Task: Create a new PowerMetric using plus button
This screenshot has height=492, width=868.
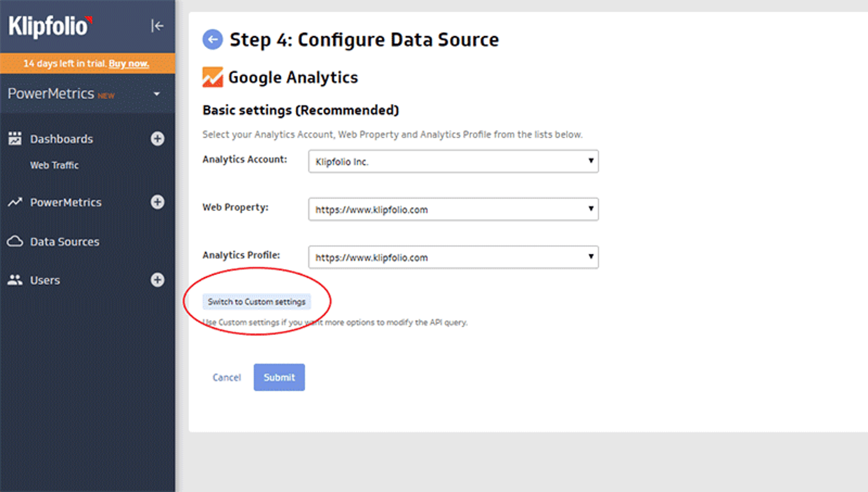Action: click(157, 202)
